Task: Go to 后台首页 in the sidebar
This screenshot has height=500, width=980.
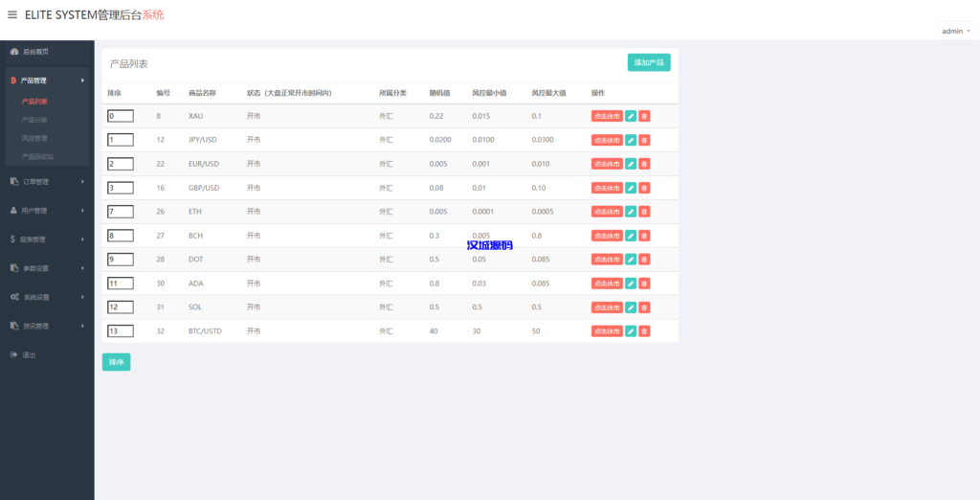Action: (x=35, y=51)
